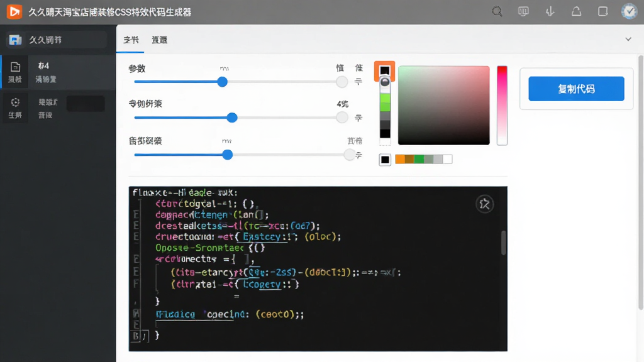Click the page scrollbar at the window's right edge
Screen dimensions: 644x362
(641, 183)
